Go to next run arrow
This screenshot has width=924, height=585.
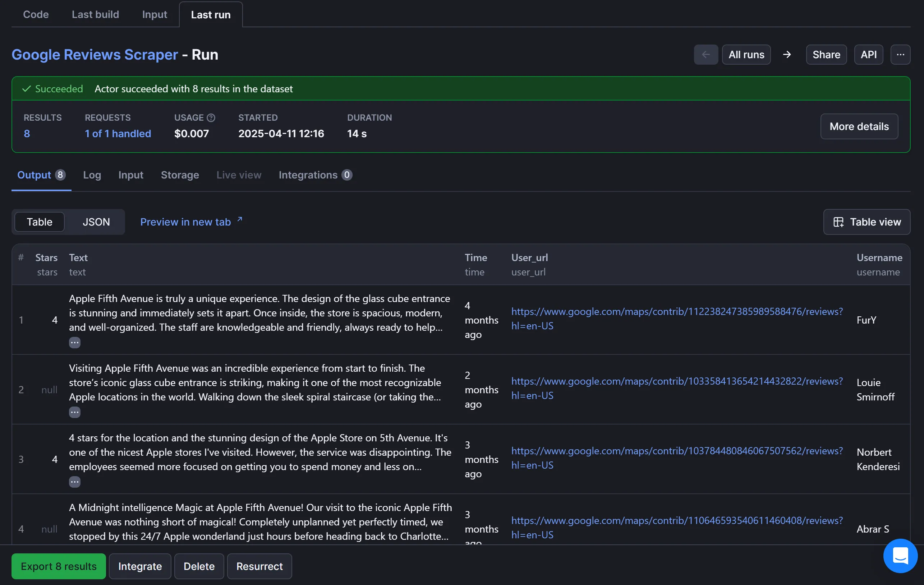point(787,55)
